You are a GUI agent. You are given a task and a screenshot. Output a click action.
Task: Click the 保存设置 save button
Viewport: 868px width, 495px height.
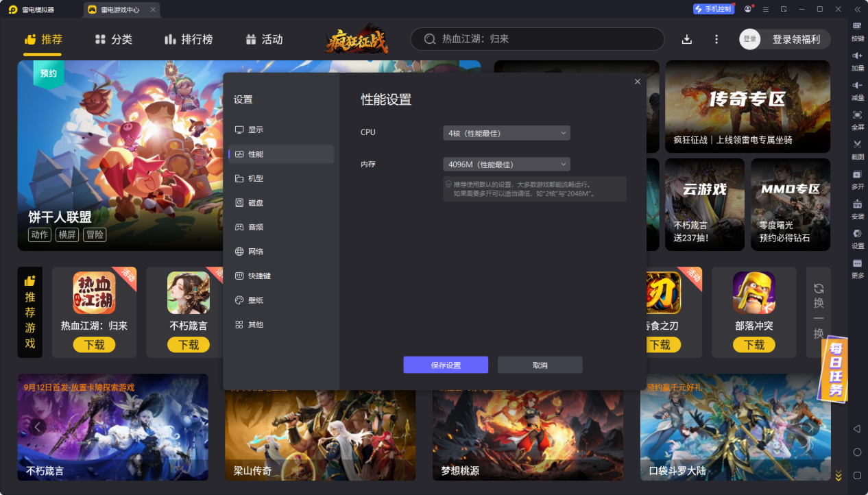[x=446, y=365]
